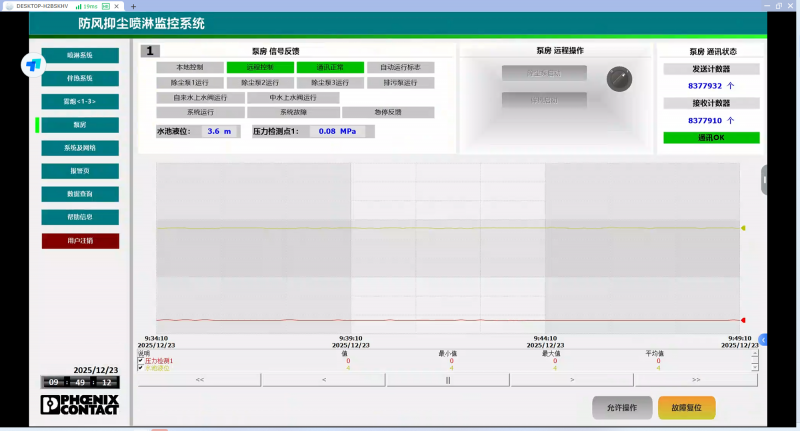Toggle the 压力检测1 trend checkbox

(141, 361)
